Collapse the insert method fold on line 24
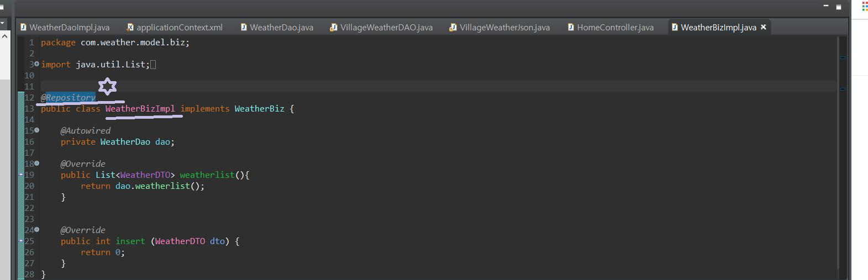Screen dimensions: 868x280 [37, 230]
